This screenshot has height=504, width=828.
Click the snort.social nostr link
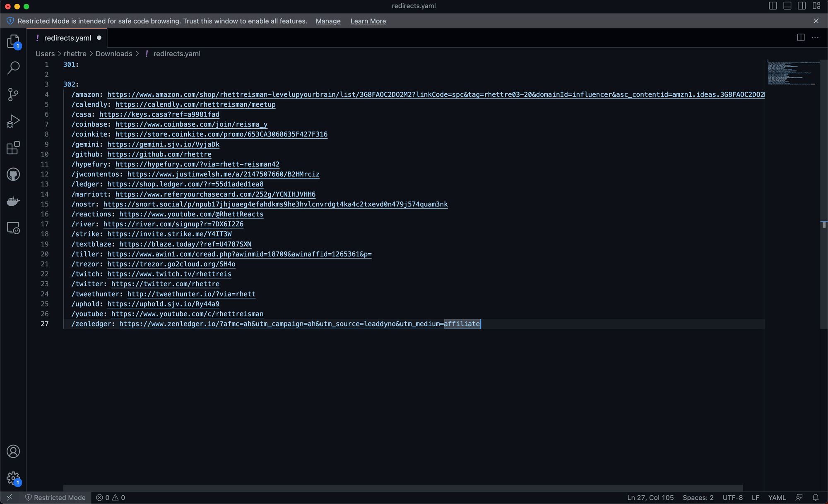coord(275,204)
